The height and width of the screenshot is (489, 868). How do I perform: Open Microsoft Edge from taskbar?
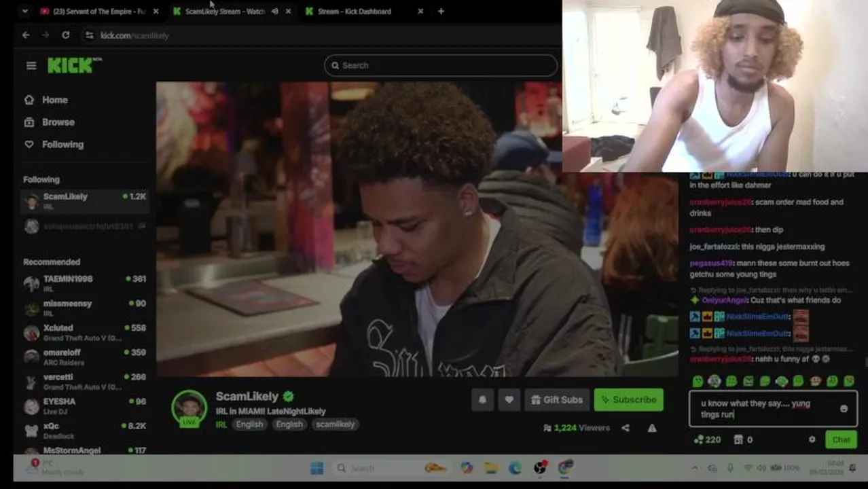(x=516, y=467)
